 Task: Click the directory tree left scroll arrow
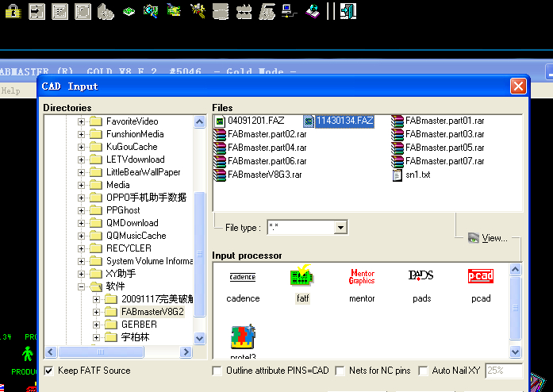[x=51, y=352]
